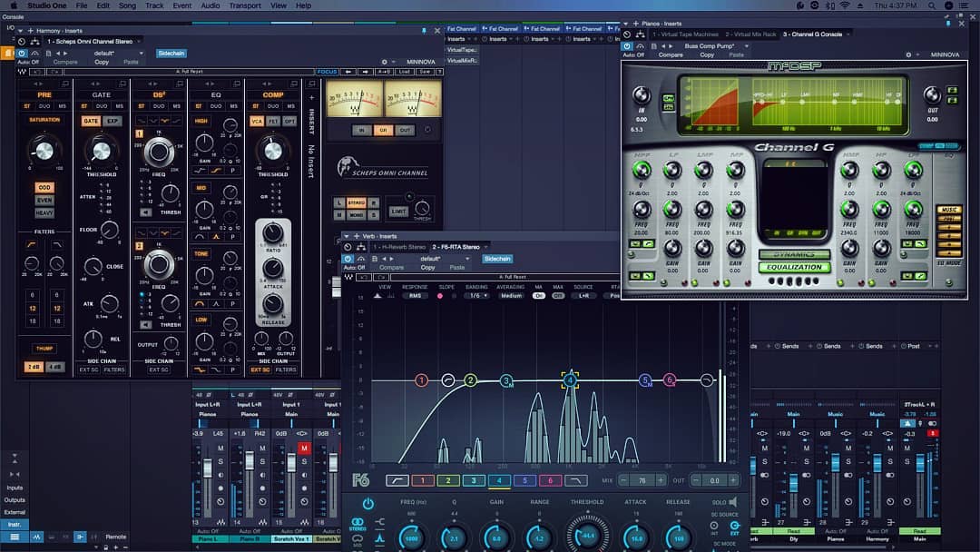This screenshot has height=552, width=980.
Task: Enable the ODD saturation mode
Action: coord(44,188)
